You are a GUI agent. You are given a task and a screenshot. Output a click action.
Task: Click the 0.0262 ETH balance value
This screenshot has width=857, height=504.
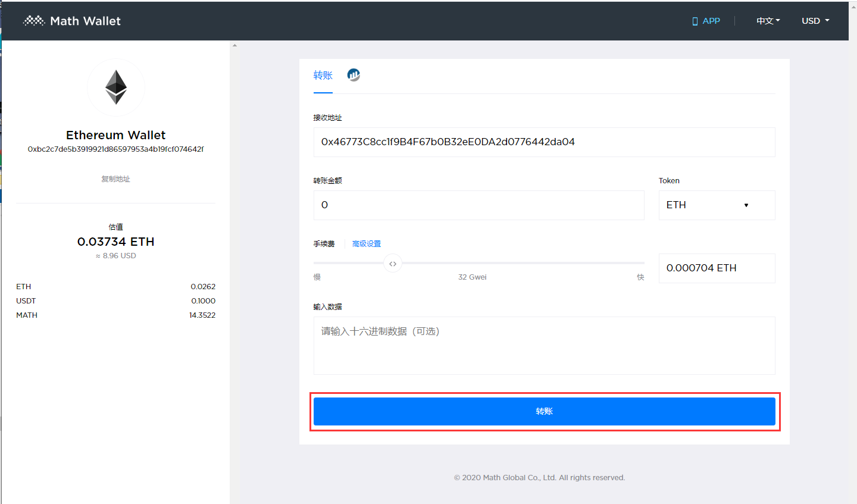tap(203, 287)
